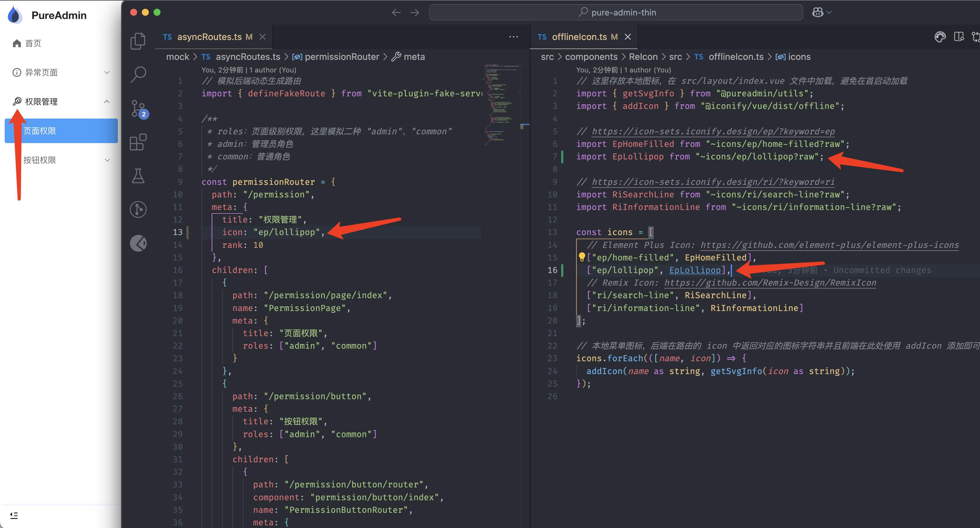Click the Copilot icon in title bar
Viewport: 980px width, 528px height.
tap(818, 13)
